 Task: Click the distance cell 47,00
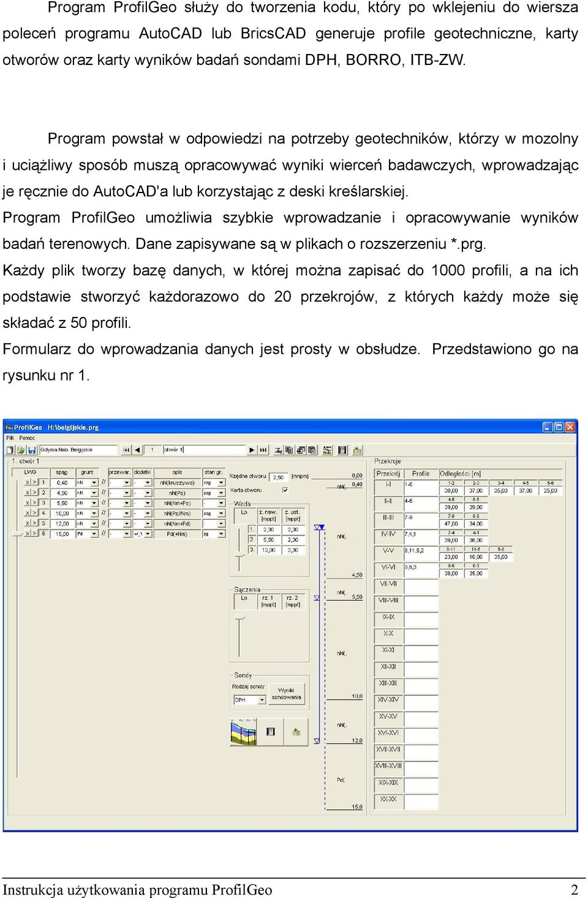[451, 524]
